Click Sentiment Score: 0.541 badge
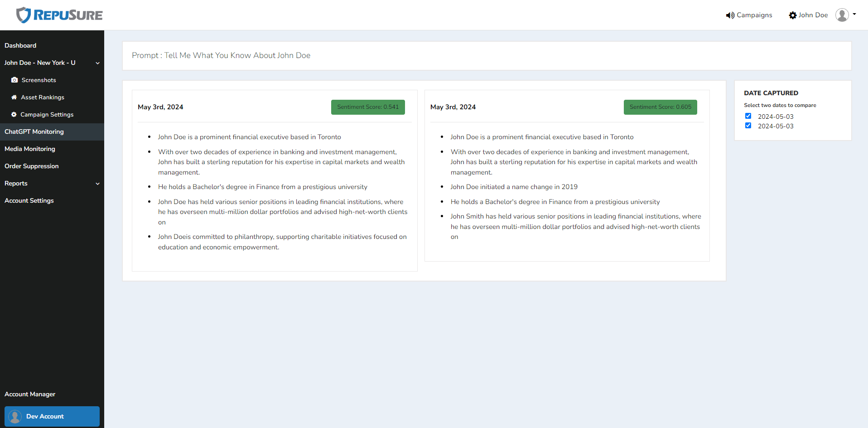Viewport: 868px width, 428px height. tap(368, 107)
